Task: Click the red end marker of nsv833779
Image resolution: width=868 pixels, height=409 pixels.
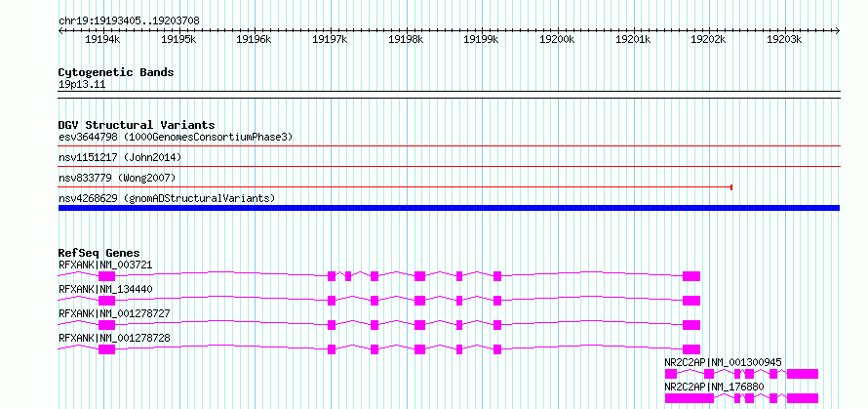Action: tap(731, 187)
